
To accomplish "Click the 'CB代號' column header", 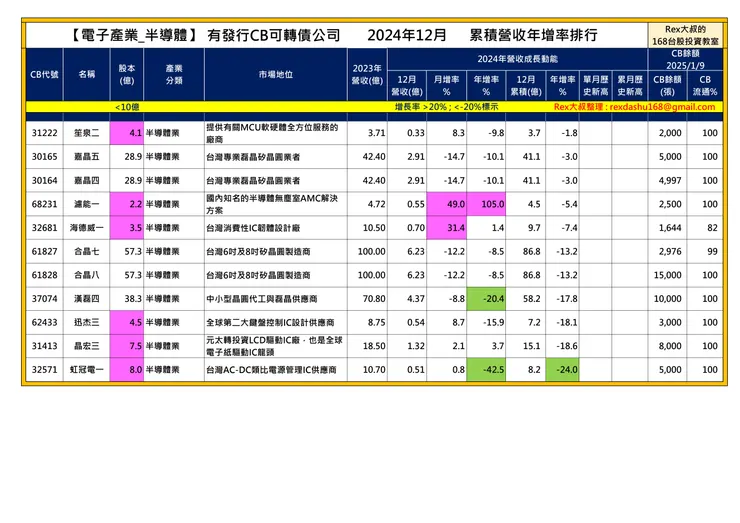I will (44, 74).
